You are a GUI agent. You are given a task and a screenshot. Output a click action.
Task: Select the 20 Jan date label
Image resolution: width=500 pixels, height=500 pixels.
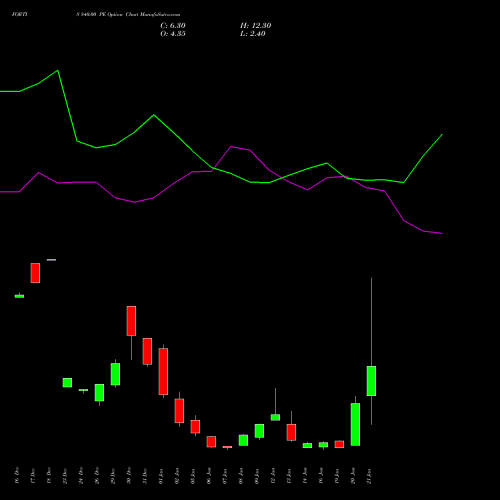click(x=353, y=476)
